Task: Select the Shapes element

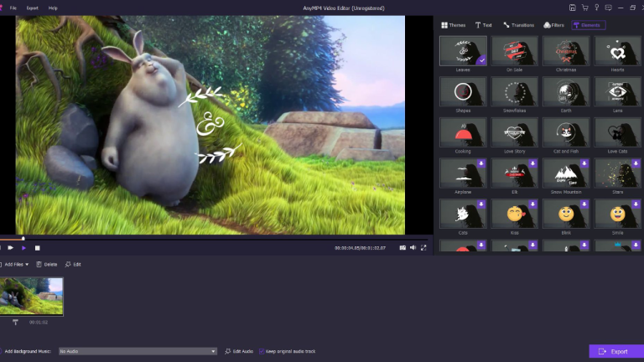Action: [463, 91]
